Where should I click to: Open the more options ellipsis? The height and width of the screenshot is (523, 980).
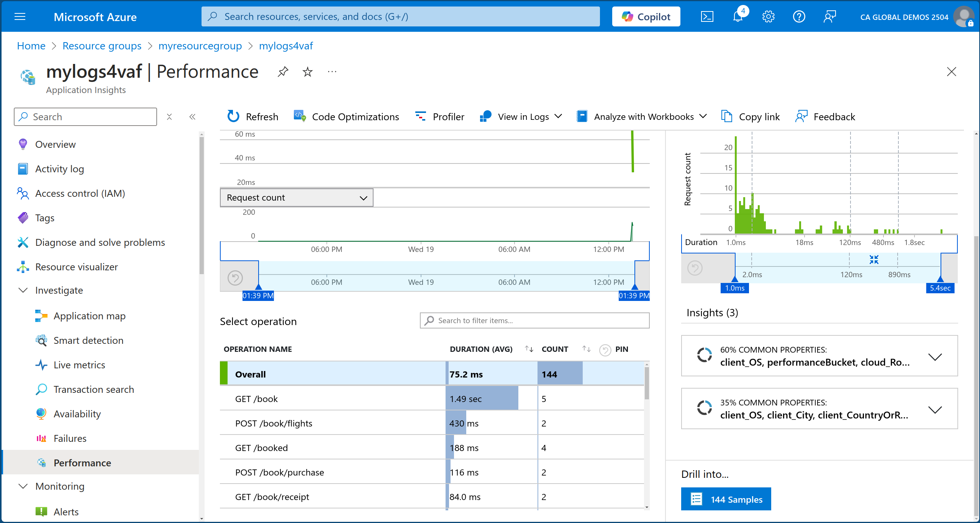(332, 72)
